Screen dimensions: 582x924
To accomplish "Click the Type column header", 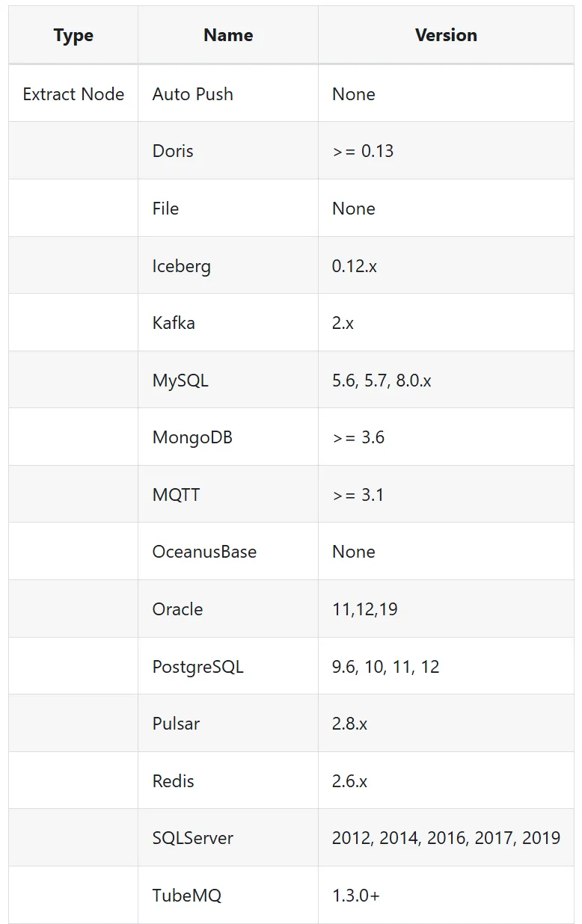I will [x=73, y=35].
